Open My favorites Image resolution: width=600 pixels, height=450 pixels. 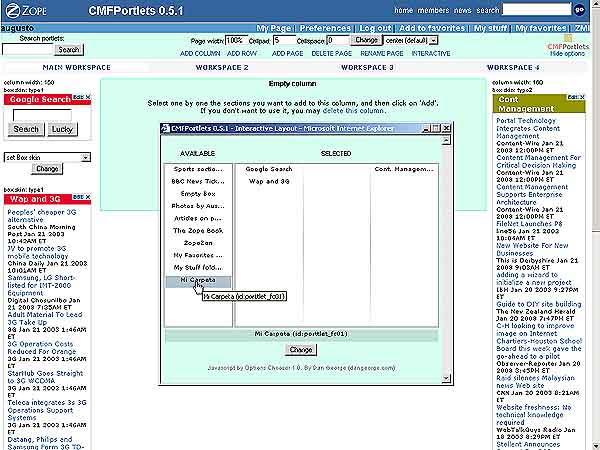[541, 28]
